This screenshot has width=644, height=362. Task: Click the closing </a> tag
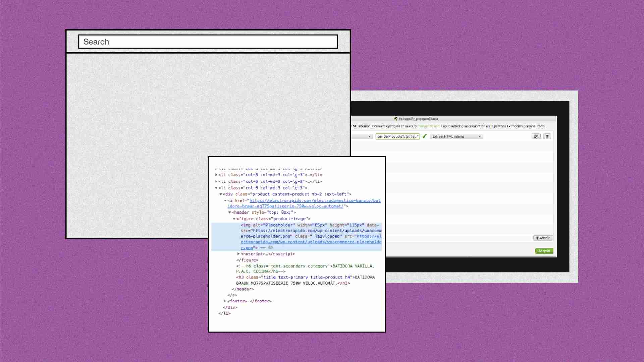(x=232, y=295)
